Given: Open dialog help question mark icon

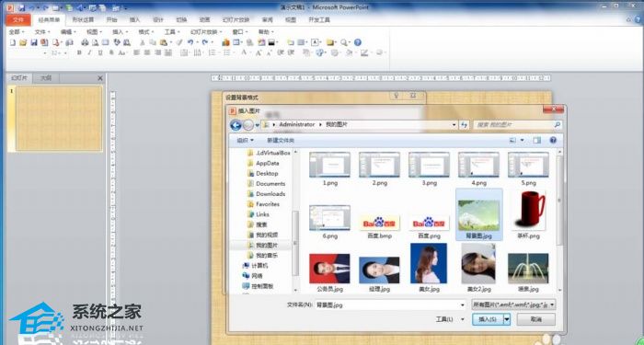Looking at the screenshot, I should [x=553, y=141].
